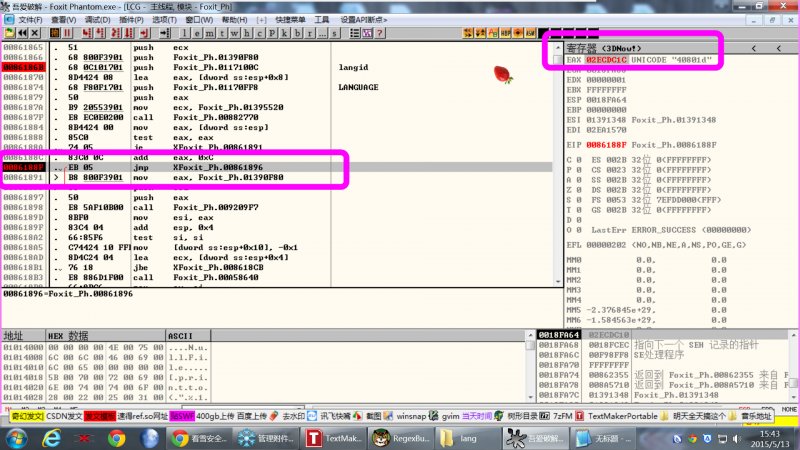Image resolution: width=800 pixels, height=450 pixels.
Task: Switch to RegexBuddy in taskbar
Action: pyautogui.click(x=401, y=438)
